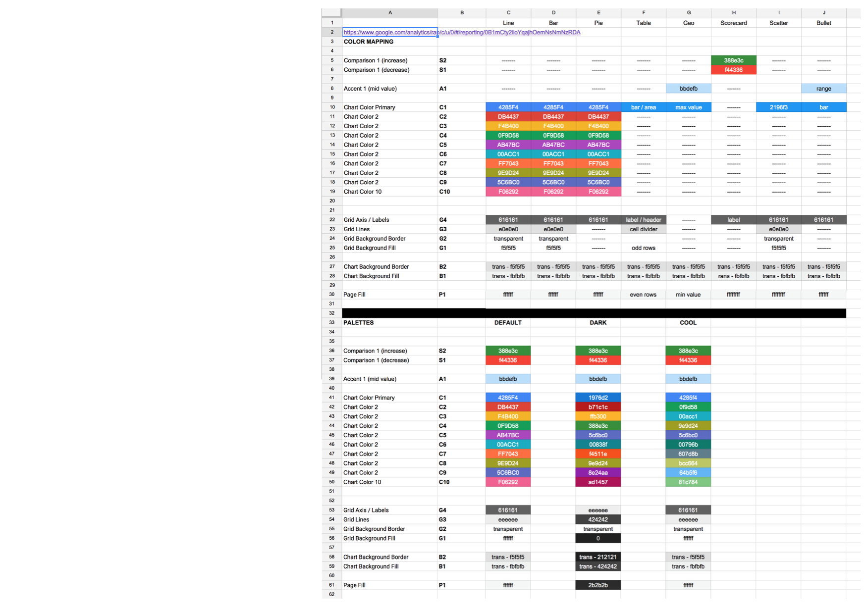The width and height of the screenshot is (868, 608).
Task: Click the ffb300 Dark palette swatch
Action: pyautogui.click(x=598, y=416)
